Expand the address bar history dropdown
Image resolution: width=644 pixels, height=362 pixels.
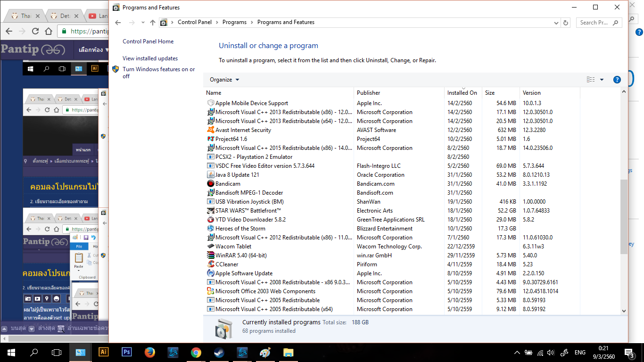(x=557, y=23)
